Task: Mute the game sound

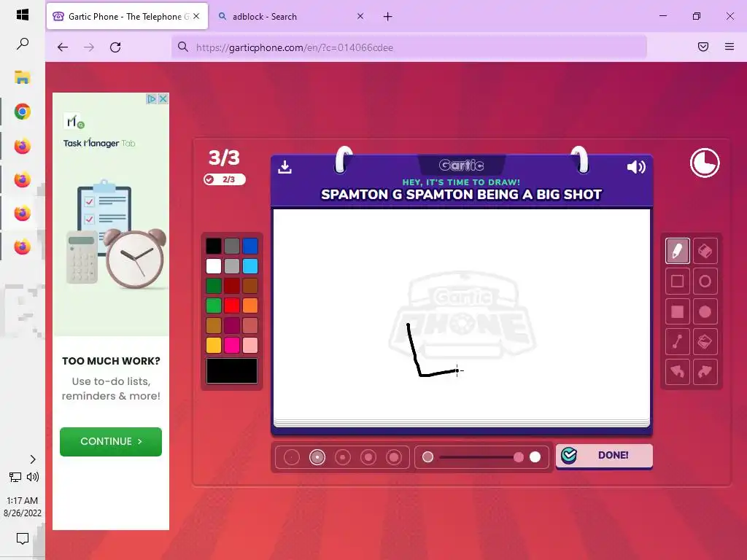Action: click(636, 167)
